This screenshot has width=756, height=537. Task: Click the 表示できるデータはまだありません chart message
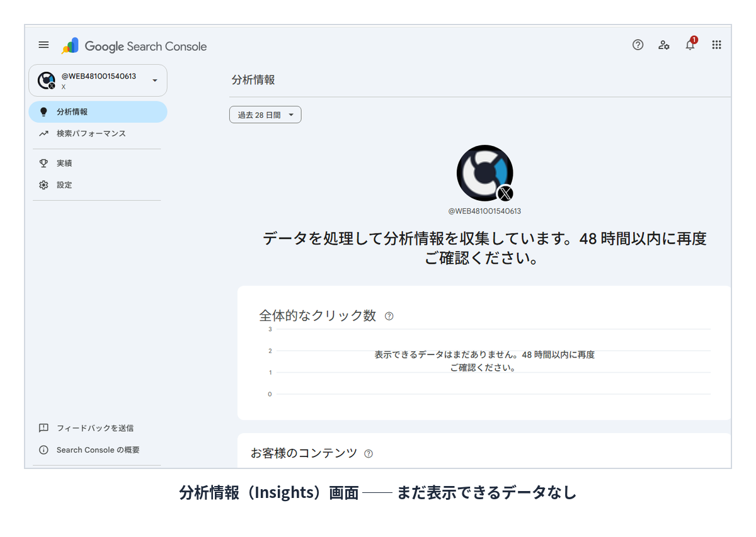(484, 361)
